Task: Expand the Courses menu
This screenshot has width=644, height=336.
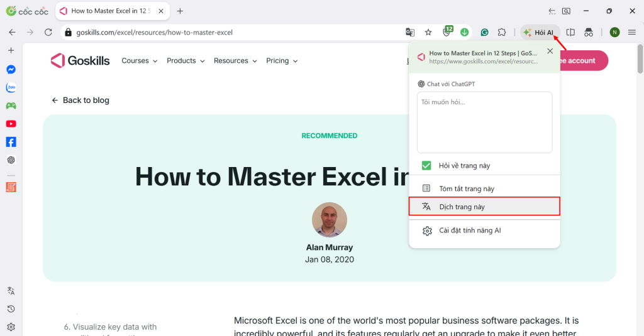Action: 139,61
